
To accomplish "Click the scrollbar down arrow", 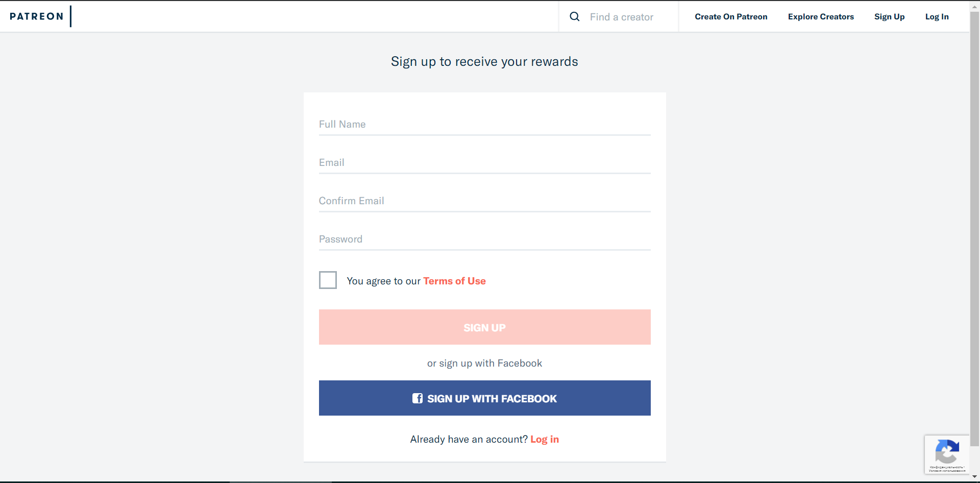I will (974, 477).
